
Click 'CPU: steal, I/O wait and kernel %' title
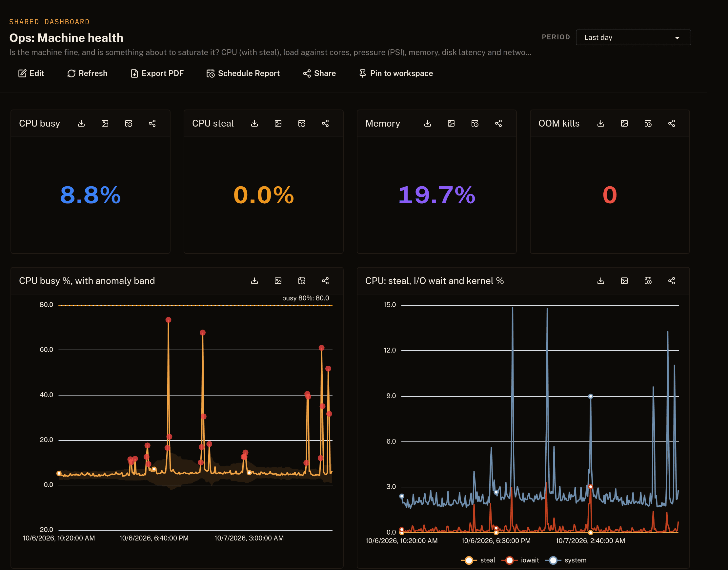click(435, 281)
